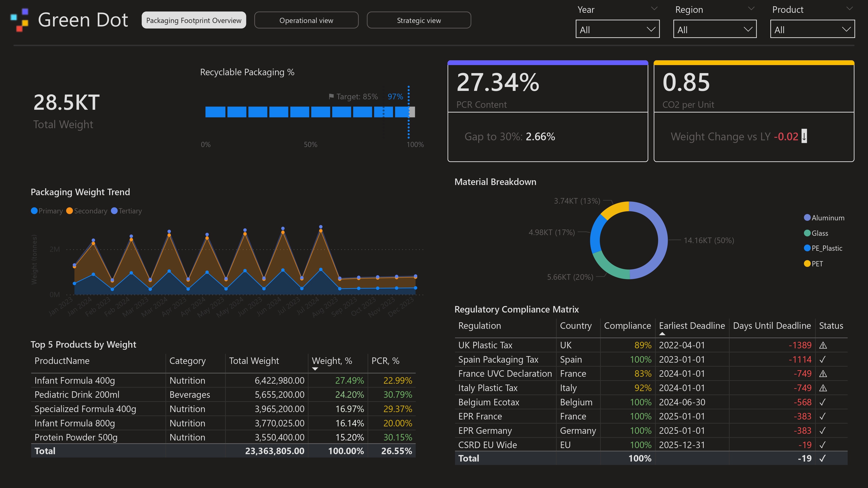Viewport: 868px width, 488px height.
Task: Collapse the Region slicer header chevron
Action: click(751, 8)
